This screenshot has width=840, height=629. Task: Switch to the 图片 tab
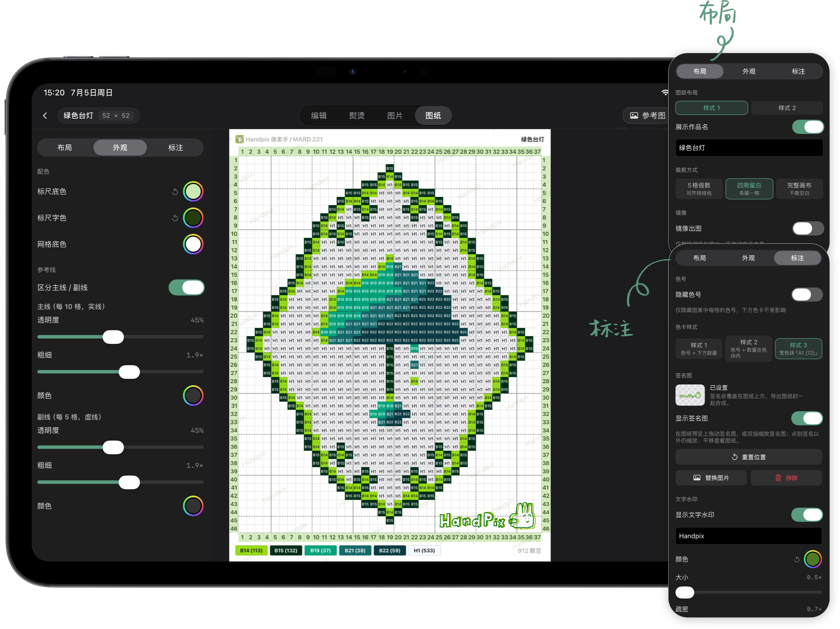pyautogui.click(x=395, y=115)
